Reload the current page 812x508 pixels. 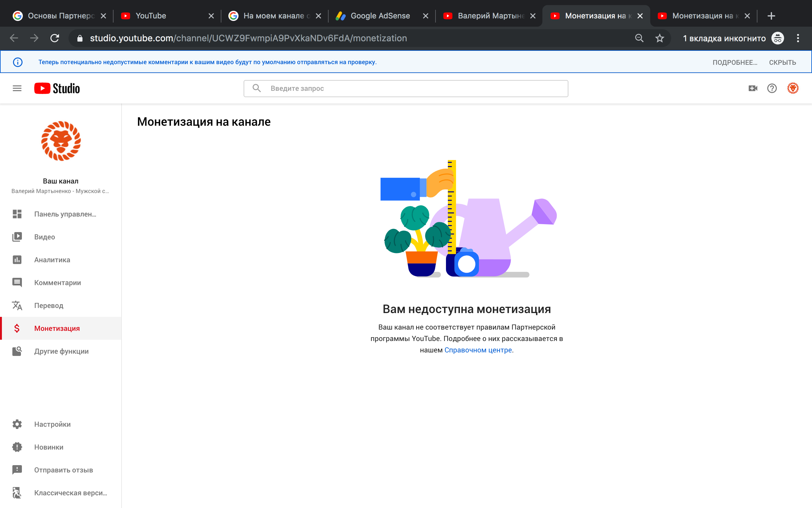click(55, 38)
